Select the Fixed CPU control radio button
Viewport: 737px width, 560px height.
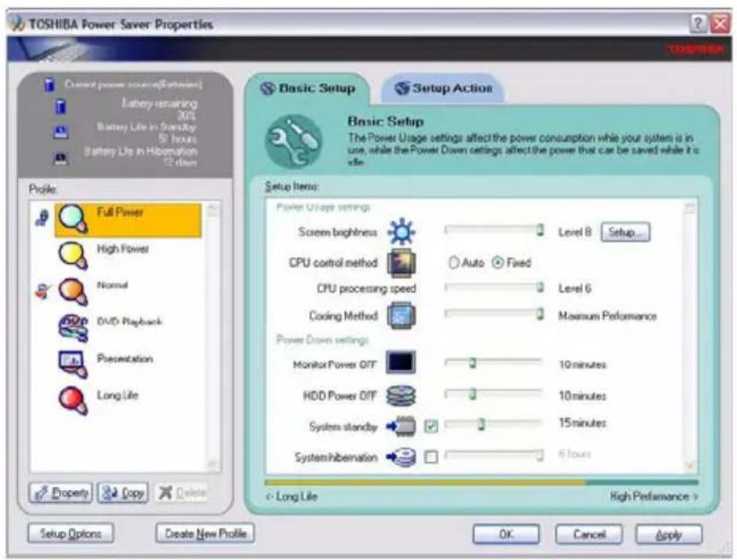[498, 263]
